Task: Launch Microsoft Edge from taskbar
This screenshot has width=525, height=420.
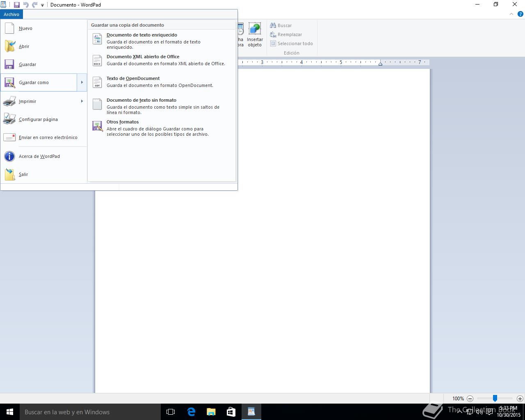Action: click(191, 412)
